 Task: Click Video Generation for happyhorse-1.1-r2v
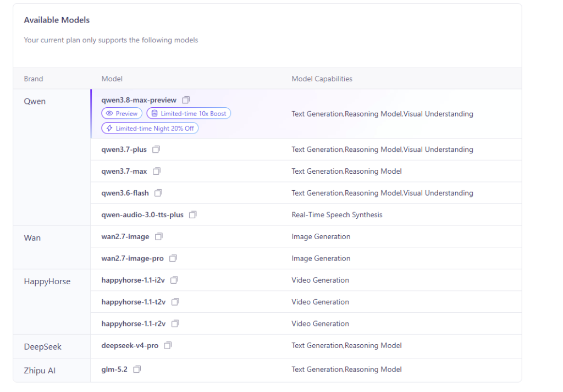click(321, 324)
